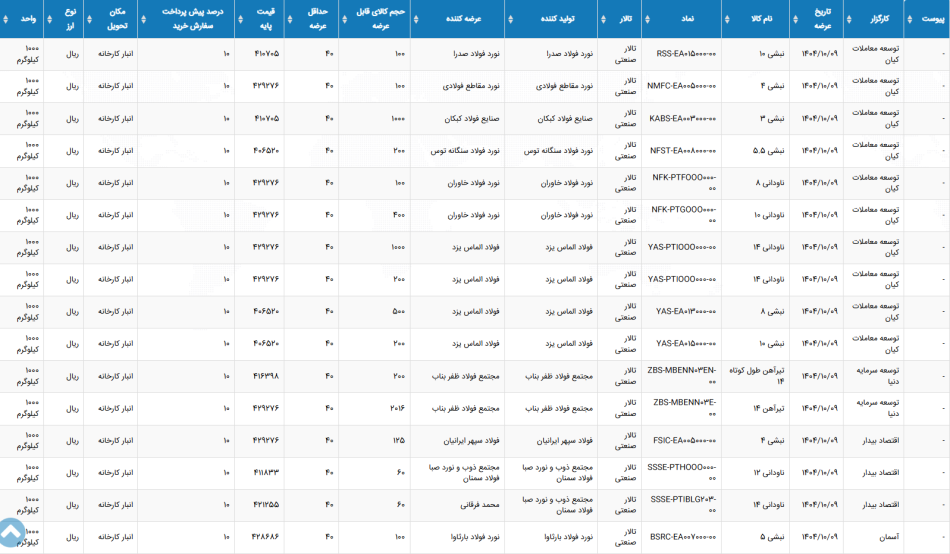Click supplier 'نورد فولاد بارثاوا' in عرضه کننده column
The image size is (950, 554).
pos(476,537)
